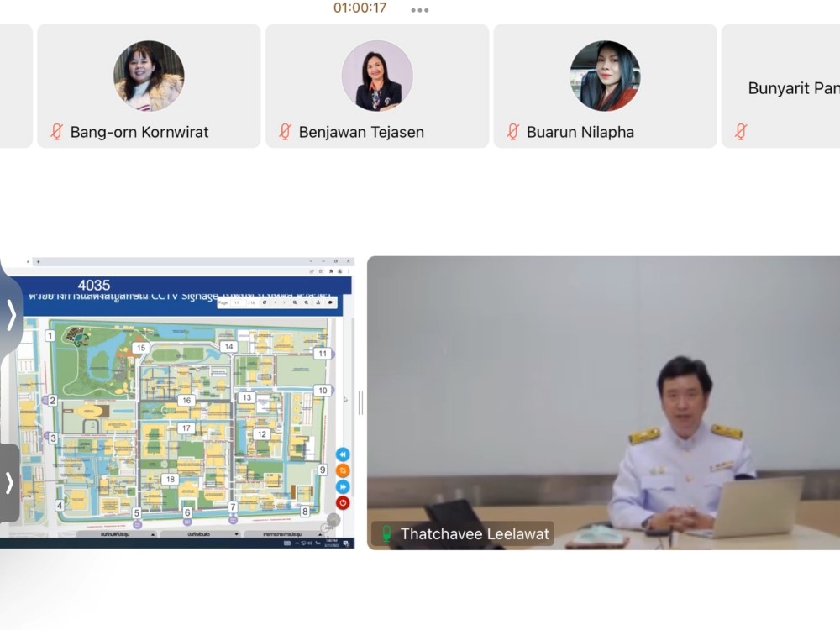Expand the lower left side panel chevron
This screenshot has height=630, width=840.
click(x=9, y=483)
